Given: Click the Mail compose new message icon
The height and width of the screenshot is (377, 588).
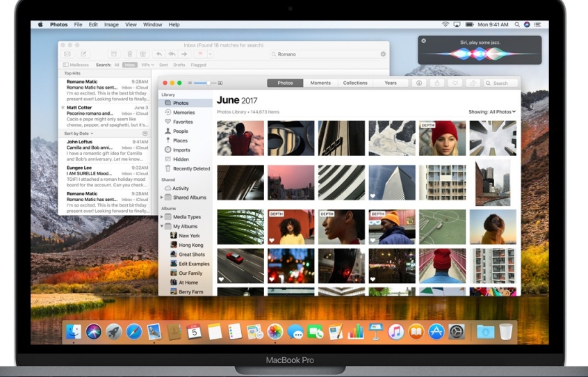Looking at the screenshot, I should (x=84, y=54).
